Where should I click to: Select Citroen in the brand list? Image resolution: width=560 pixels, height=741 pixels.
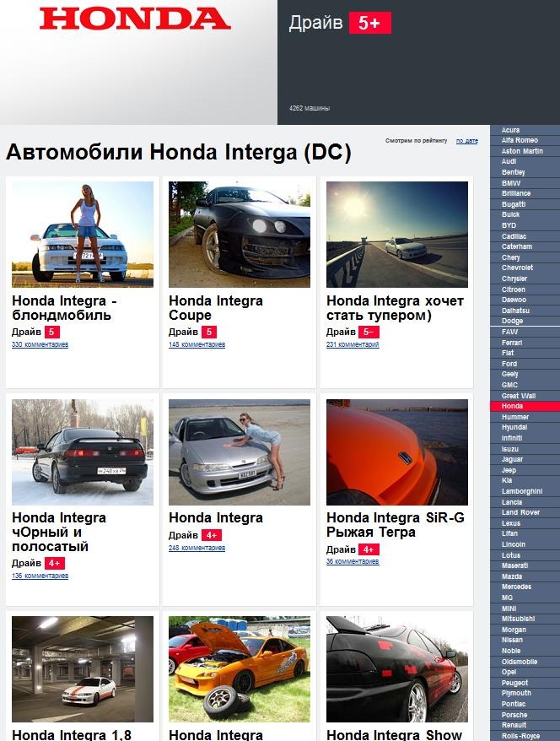(x=514, y=289)
